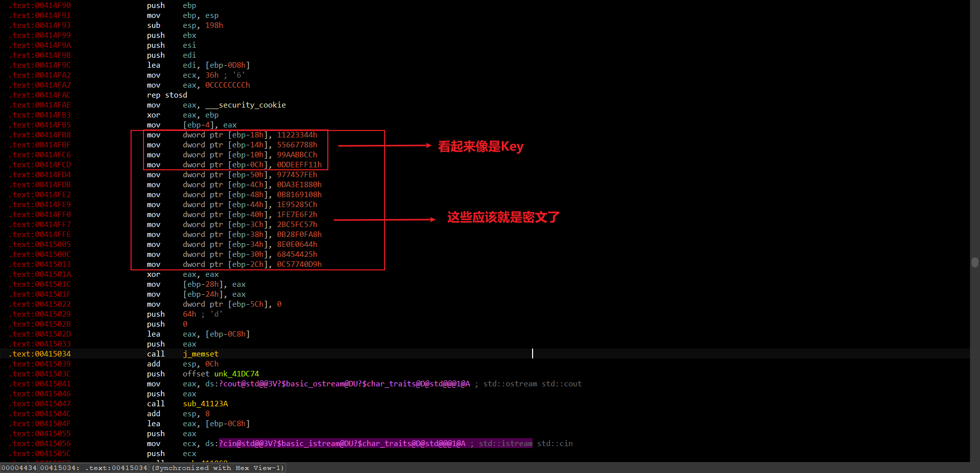The image size is (980, 473).
Task: Click the status bar offset 00004434
Action: point(19,468)
